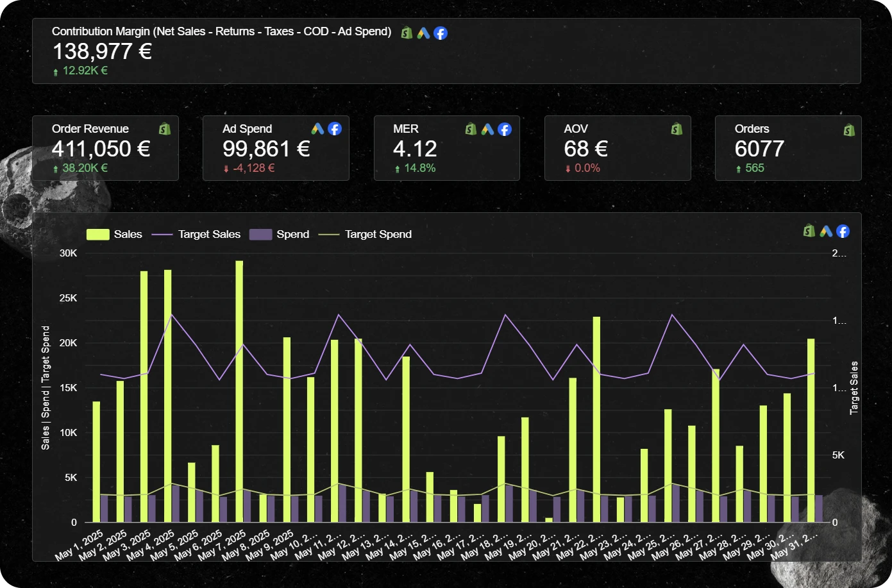This screenshot has width=892, height=588.
Task: Click the Google Ads icon on MER card
Action: (487, 130)
